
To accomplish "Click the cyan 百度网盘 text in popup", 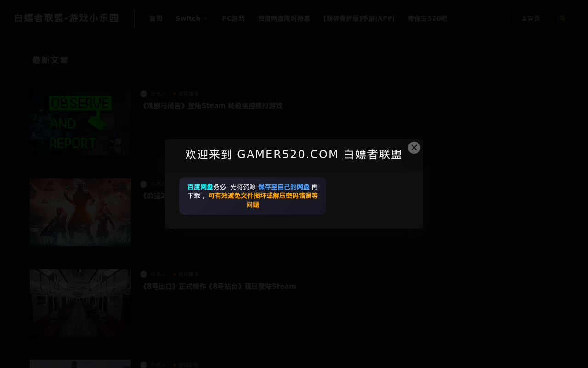I will click(200, 187).
